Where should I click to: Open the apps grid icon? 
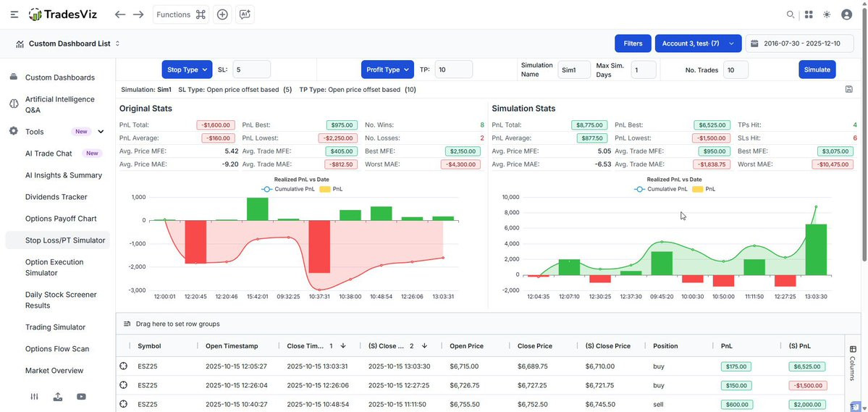click(x=809, y=15)
